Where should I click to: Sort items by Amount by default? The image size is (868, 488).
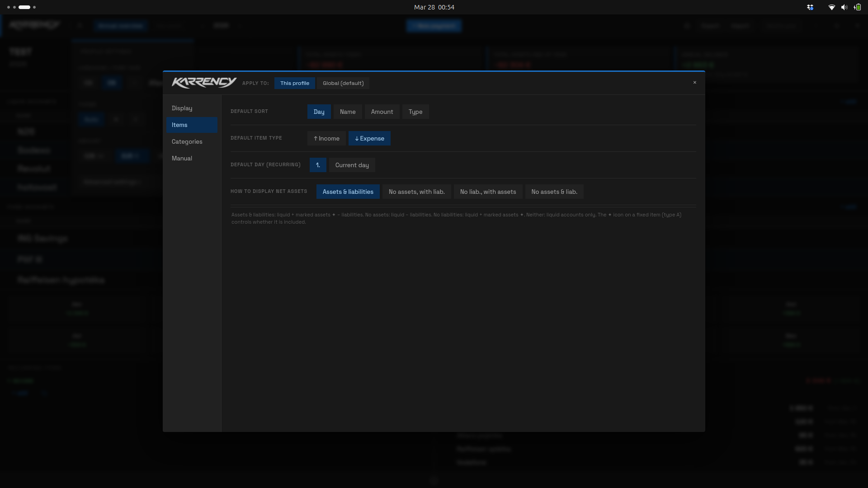tap(382, 112)
